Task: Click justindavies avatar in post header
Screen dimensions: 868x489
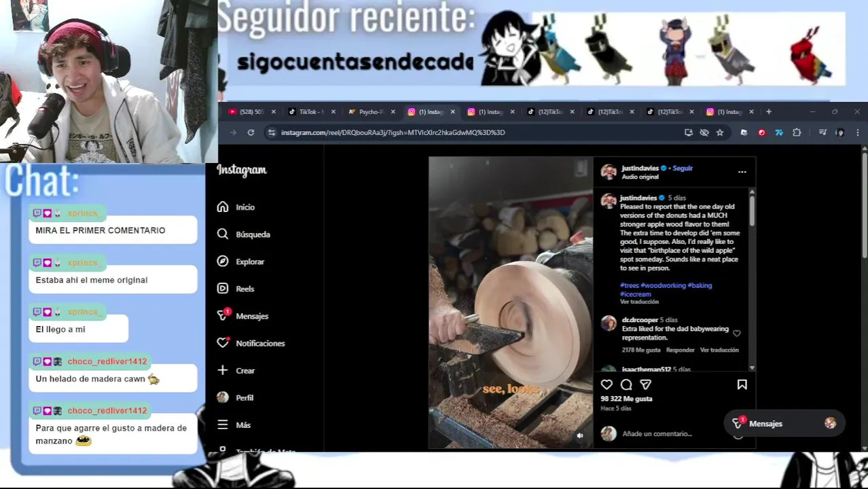Action: (609, 172)
